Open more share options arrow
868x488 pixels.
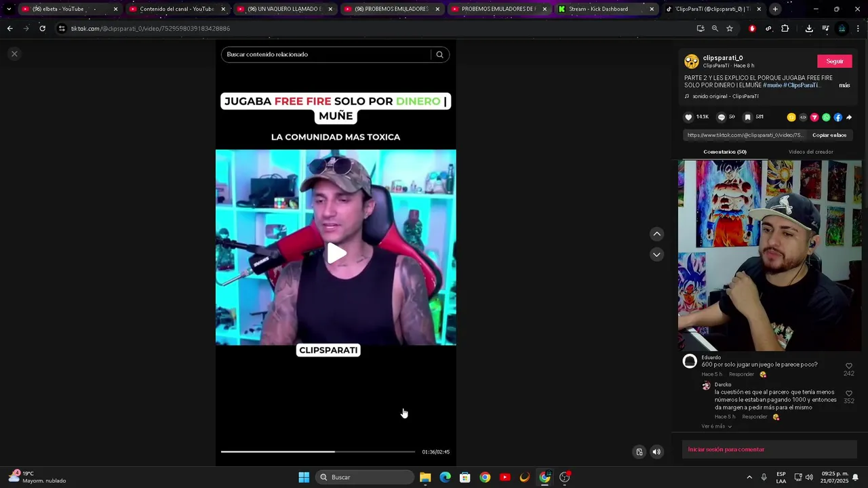(849, 117)
